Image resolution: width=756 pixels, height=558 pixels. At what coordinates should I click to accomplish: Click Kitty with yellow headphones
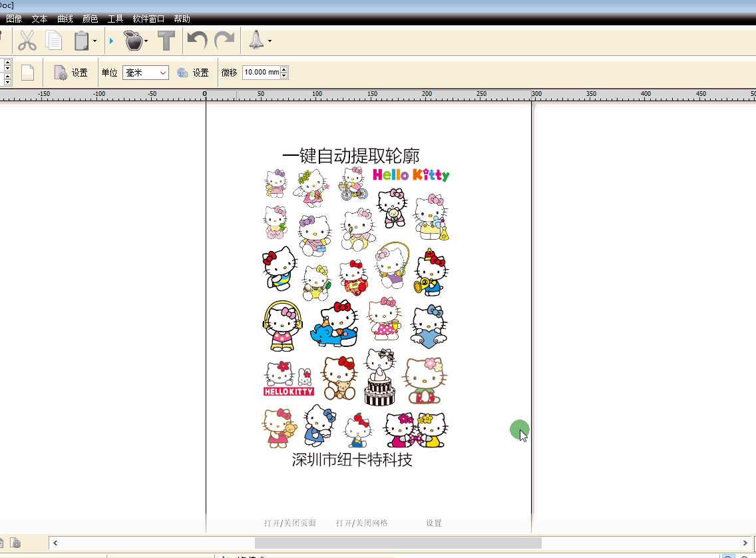pyautogui.click(x=283, y=326)
